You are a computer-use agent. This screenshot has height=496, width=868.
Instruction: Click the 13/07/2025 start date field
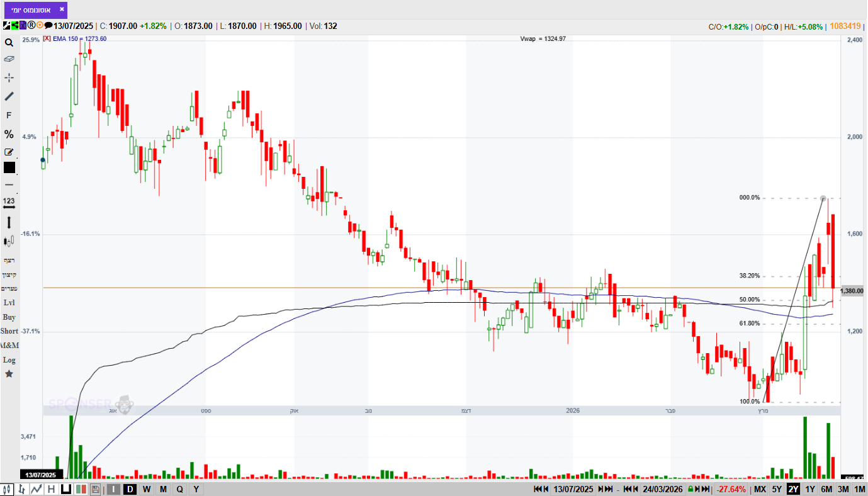[x=573, y=489]
